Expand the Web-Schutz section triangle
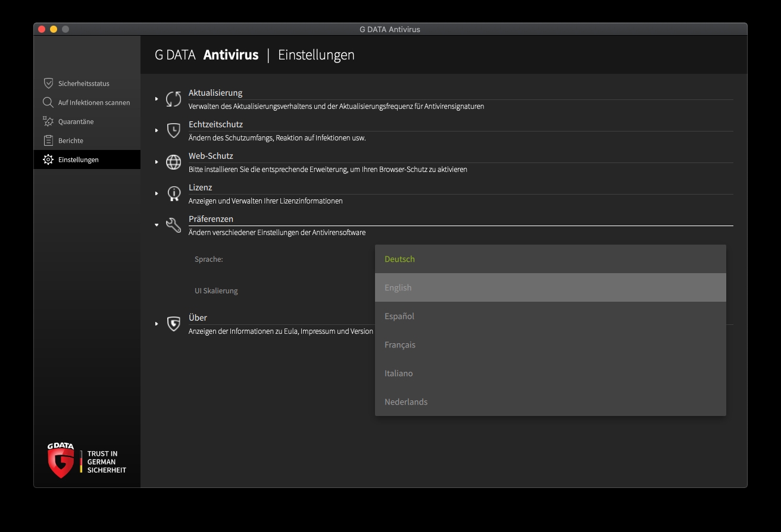The height and width of the screenshot is (532, 781). (157, 162)
